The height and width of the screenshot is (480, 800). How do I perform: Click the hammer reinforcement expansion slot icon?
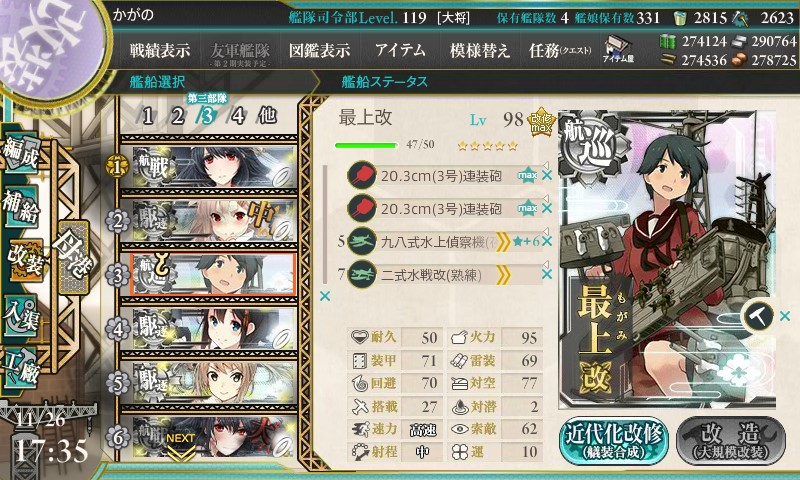759,317
